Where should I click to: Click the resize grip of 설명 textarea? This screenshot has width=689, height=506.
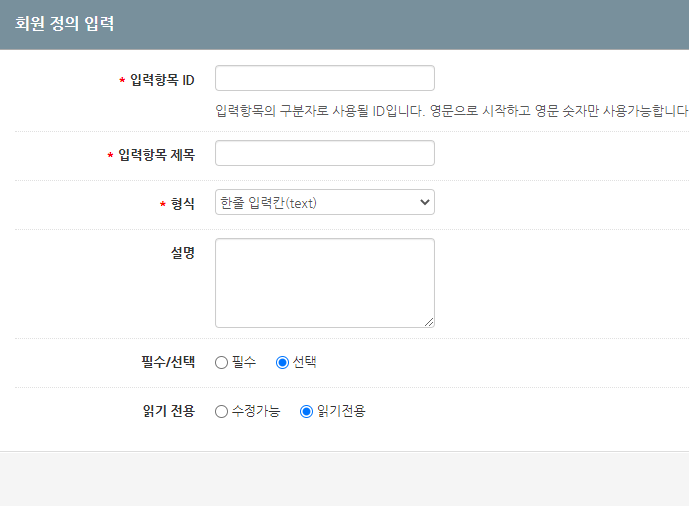pos(429,322)
